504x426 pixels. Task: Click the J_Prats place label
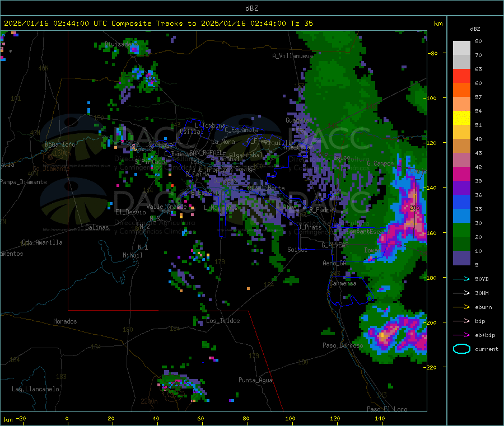tap(310, 227)
